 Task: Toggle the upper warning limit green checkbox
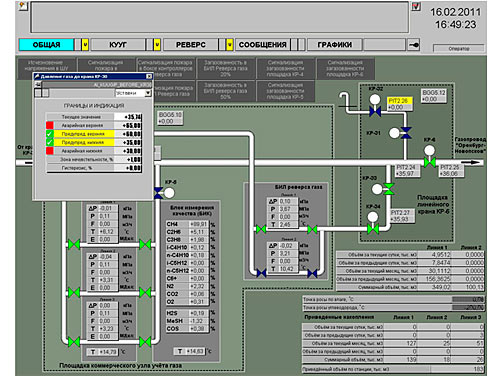click(x=50, y=134)
